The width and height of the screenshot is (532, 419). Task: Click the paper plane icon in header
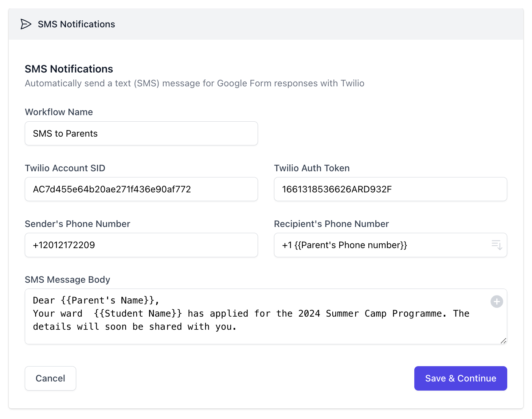(x=26, y=24)
